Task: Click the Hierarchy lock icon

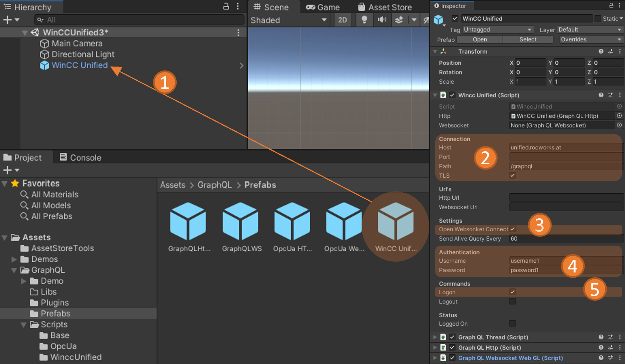Action: pos(226,6)
